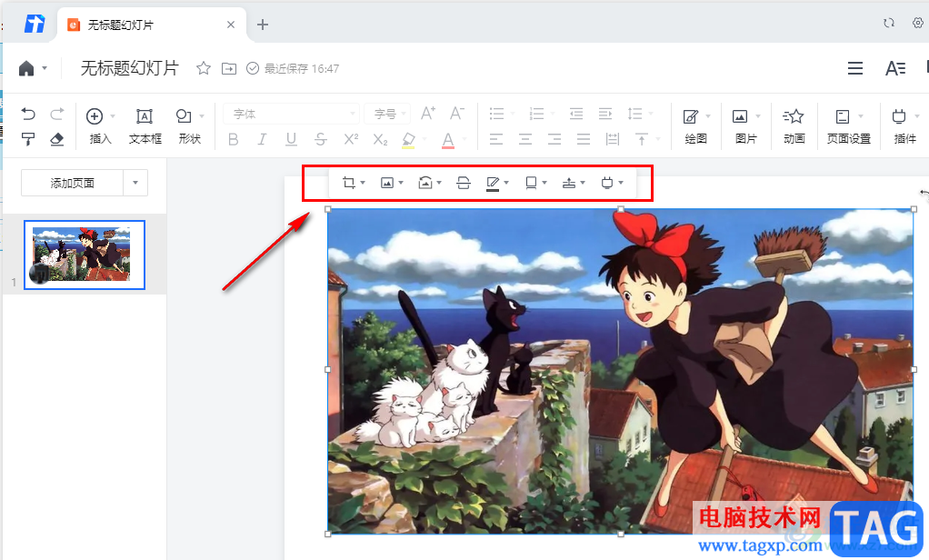Increase font size with A+
The image size is (929, 560).
click(x=428, y=114)
